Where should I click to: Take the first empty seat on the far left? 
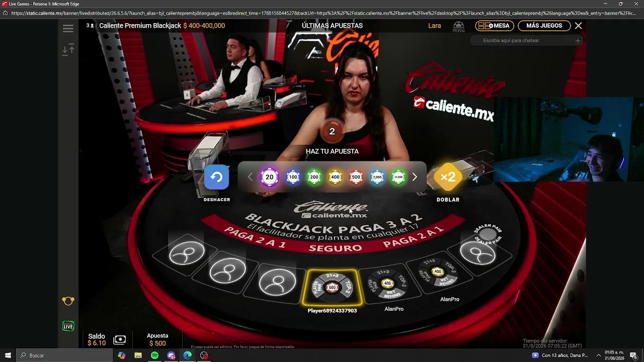click(187, 254)
